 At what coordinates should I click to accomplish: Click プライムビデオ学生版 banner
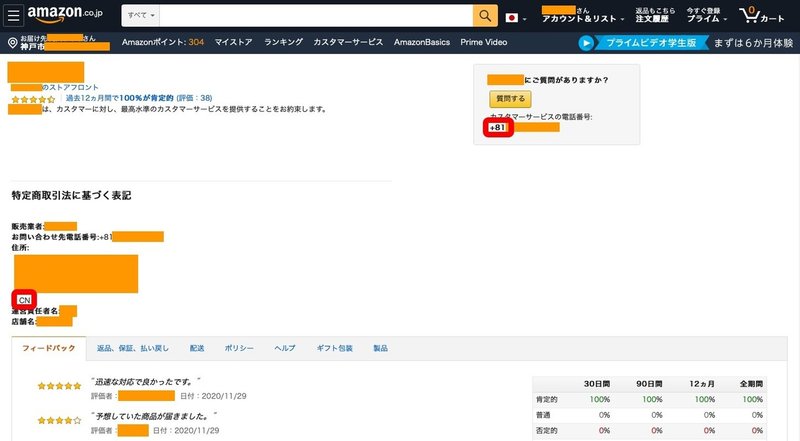pyautogui.click(x=651, y=43)
